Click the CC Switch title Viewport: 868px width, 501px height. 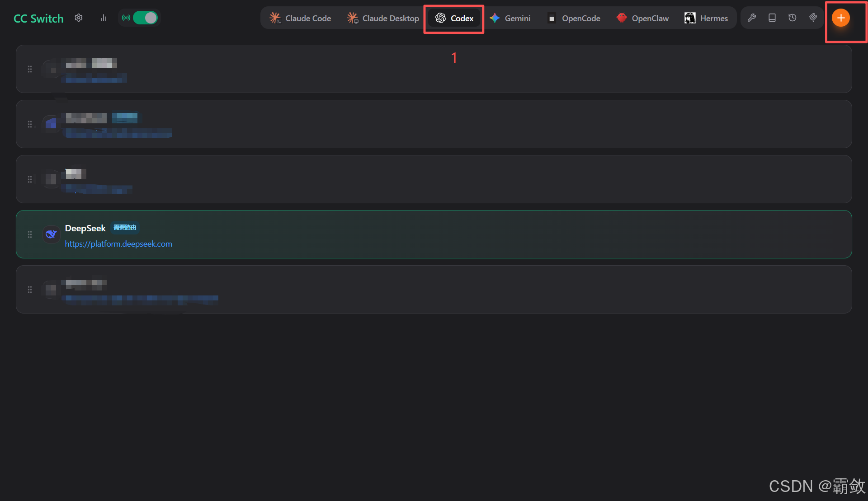pos(38,19)
